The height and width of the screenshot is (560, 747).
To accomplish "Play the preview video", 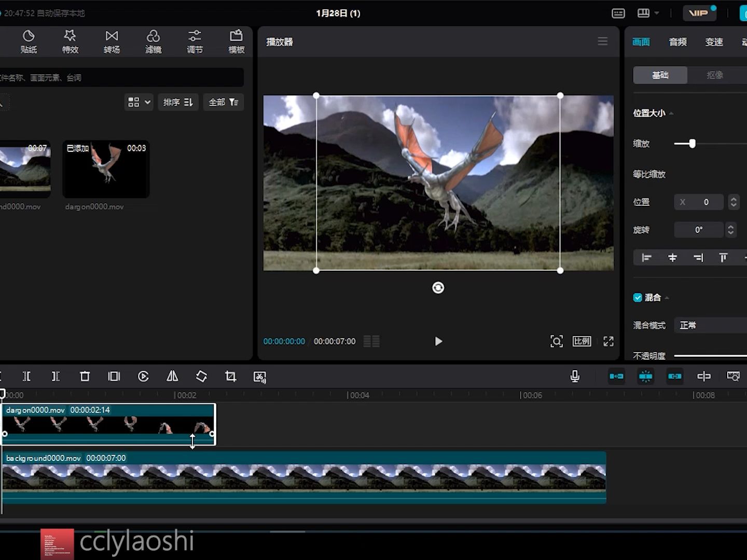I will click(x=438, y=341).
